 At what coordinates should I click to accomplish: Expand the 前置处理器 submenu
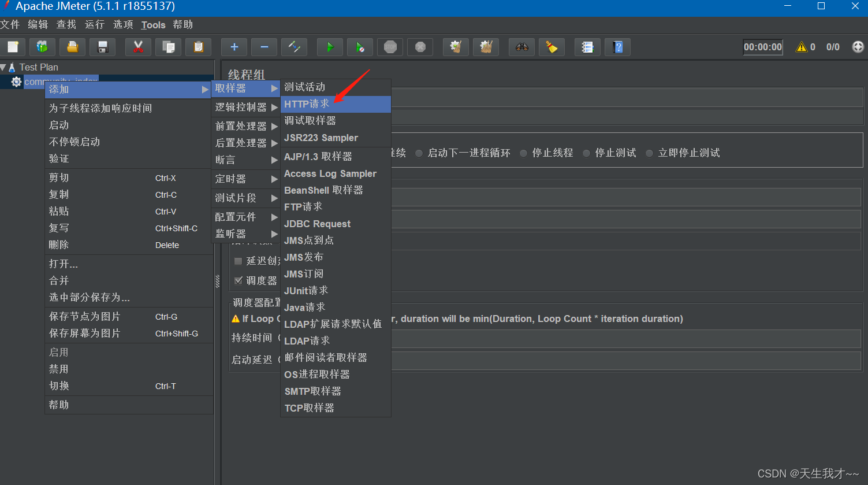[x=246, y=126]
